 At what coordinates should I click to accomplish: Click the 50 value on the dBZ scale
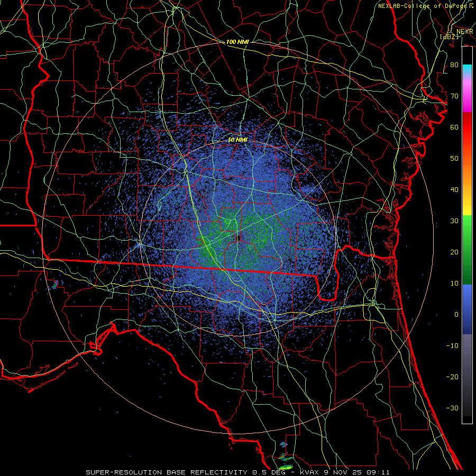point(454,159)
